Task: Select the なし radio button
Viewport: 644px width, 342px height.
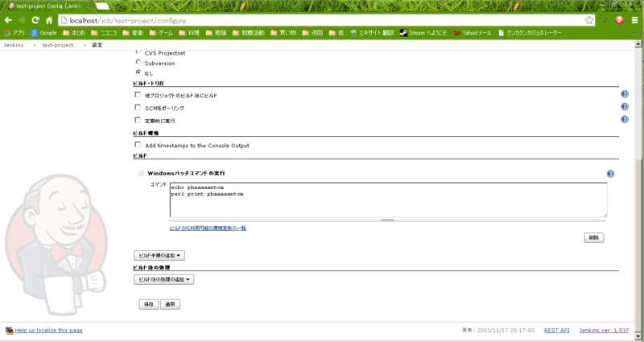Action: click(138, 72)
